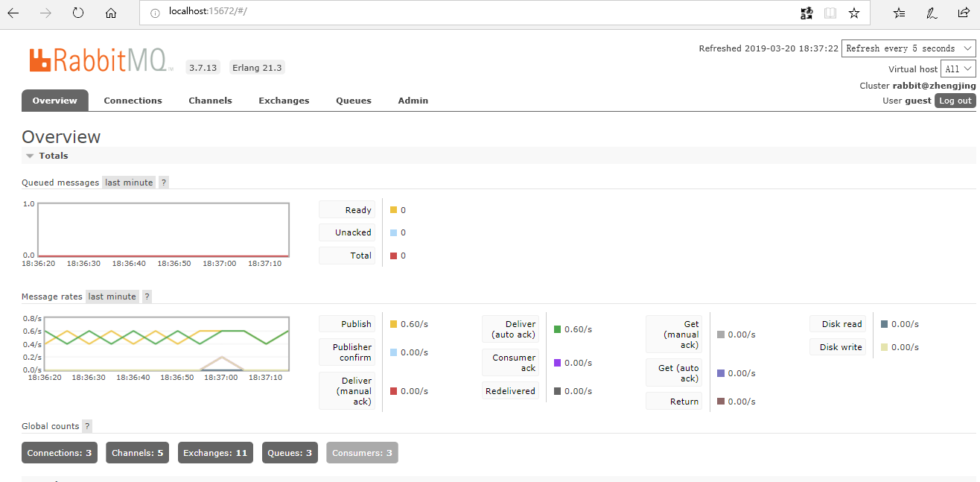This screenshot has width=980, height=482.
Task: Click the yellow Publish rate swatch
Action: point(394,324)
